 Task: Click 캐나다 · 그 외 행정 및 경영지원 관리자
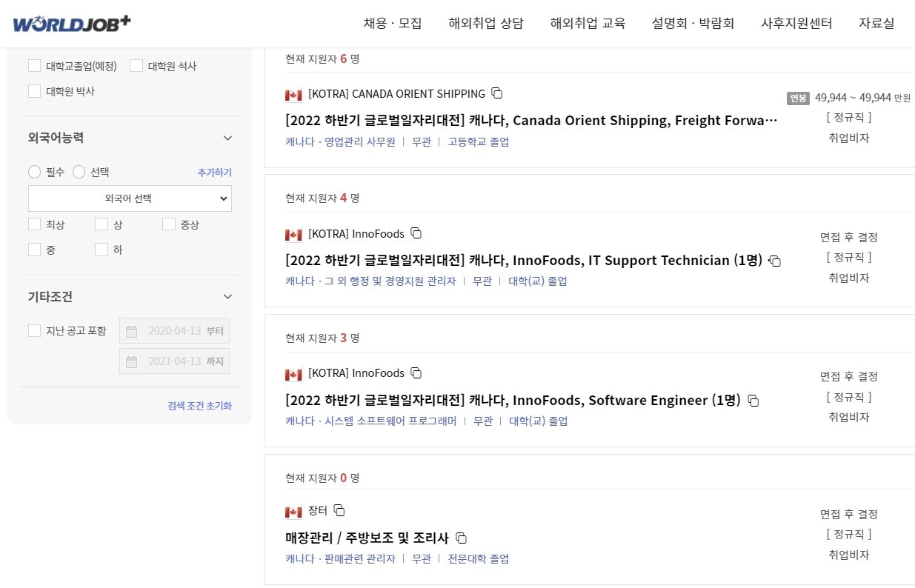pos(370,281)
